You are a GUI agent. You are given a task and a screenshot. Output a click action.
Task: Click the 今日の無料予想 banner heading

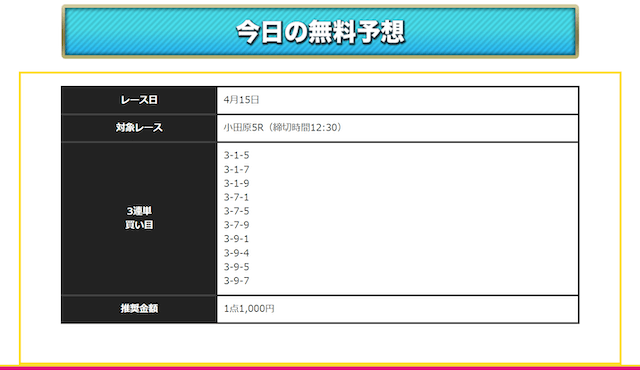(x=320, y=32)
